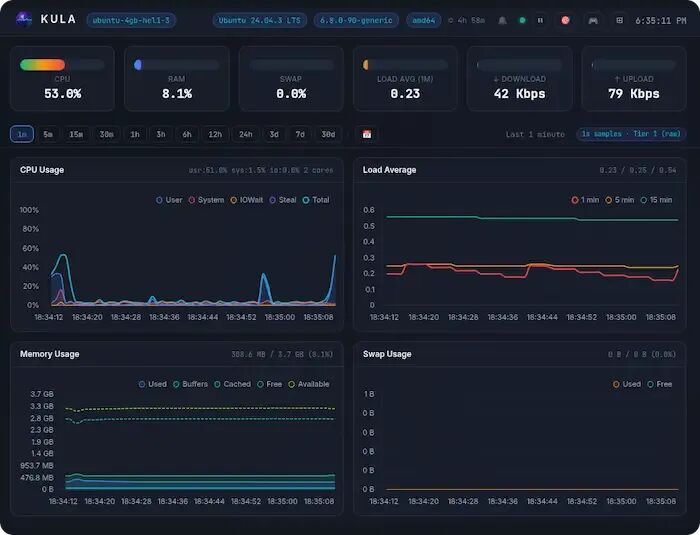Toggle Used series in Memory Usage legend

click(152, 384)
